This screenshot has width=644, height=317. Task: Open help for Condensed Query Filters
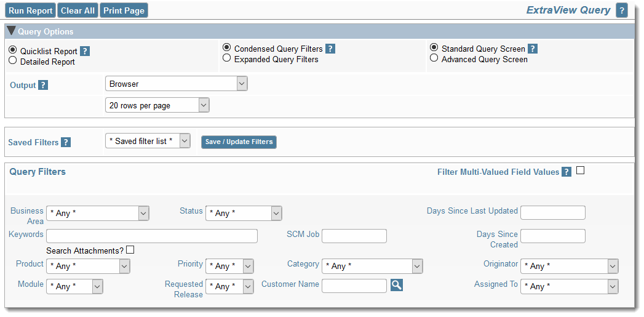coord(330,49)
